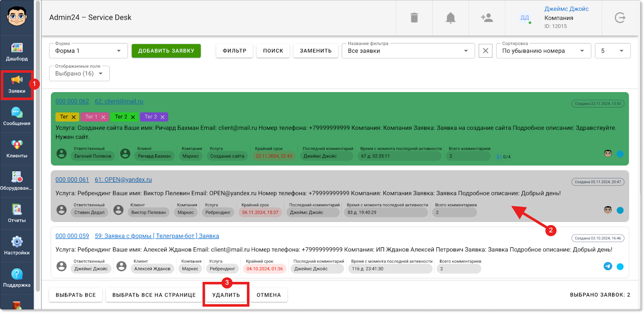Screen dimensions: 644x313
Task: Click activity time 116 д. 23:41:30
Action: pos(390,269)
